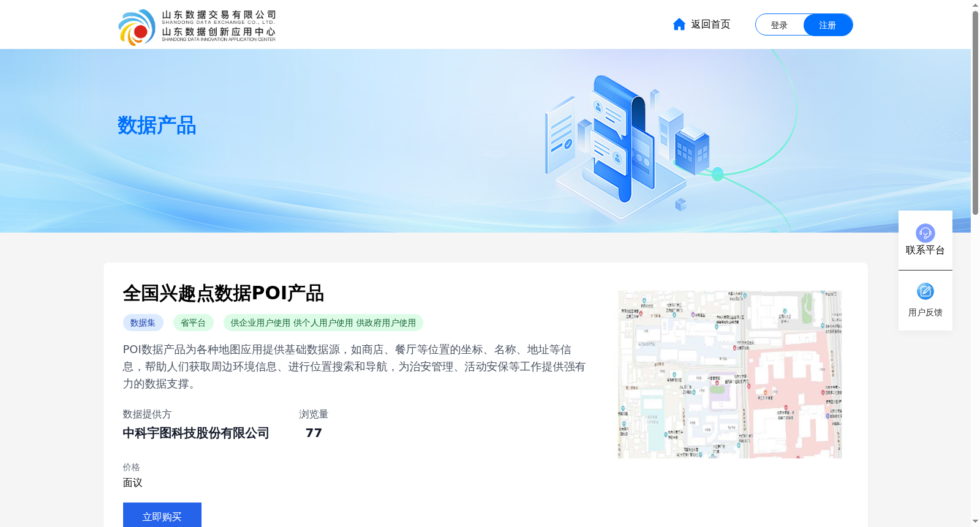The image size is (980, 527).
Task: Click the price value 面议
Action: [132, 483]
